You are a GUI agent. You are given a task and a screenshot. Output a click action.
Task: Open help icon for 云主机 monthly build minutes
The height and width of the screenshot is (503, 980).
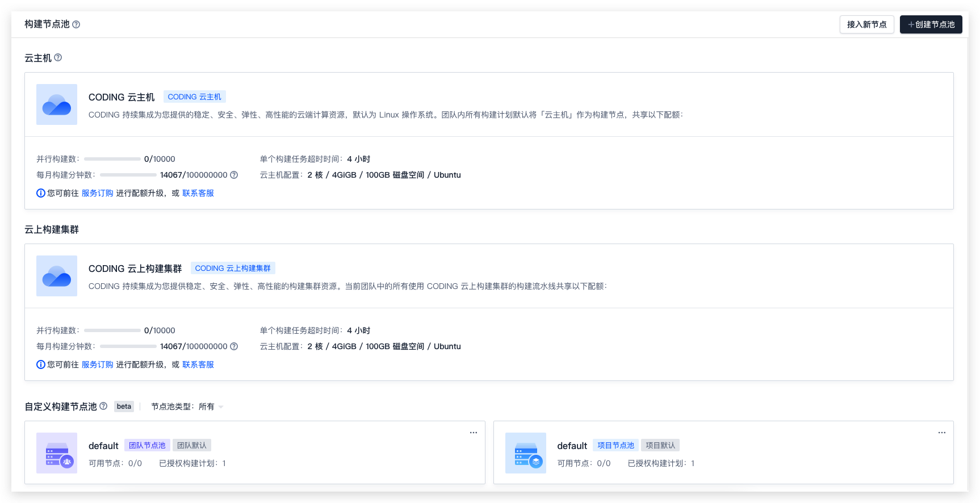234,175
